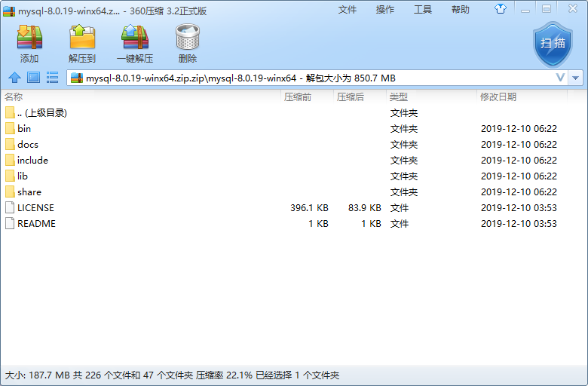Click the app logo in title bar
The width and height of the screenshot is (588, 386).
[9, 11]
